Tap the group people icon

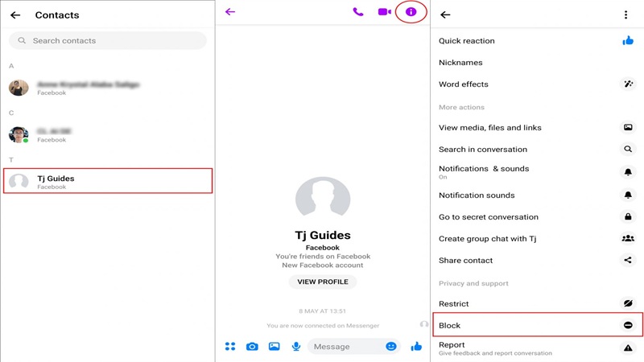coord(628,238)
